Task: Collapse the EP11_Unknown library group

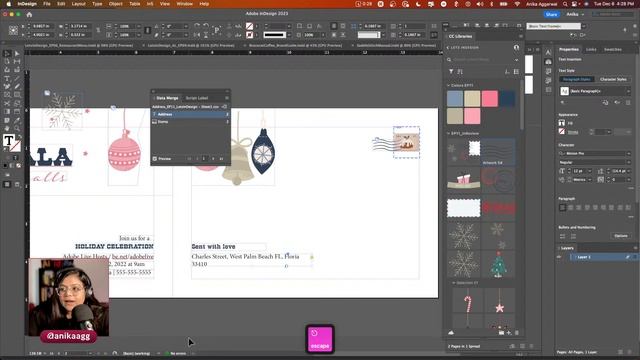Action: pyautogui.click(x=449, y=133)
